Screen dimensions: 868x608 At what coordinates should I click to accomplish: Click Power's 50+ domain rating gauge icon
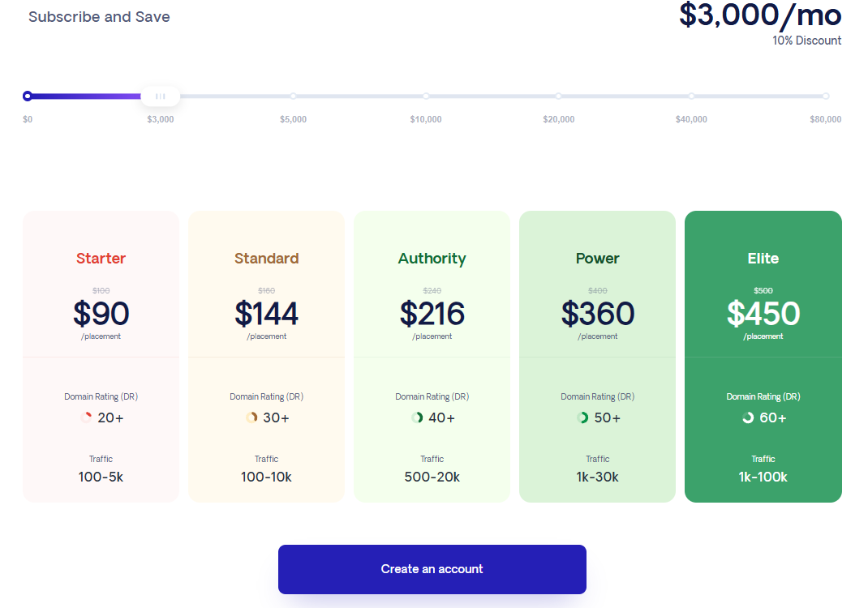(x=581, y=417)
